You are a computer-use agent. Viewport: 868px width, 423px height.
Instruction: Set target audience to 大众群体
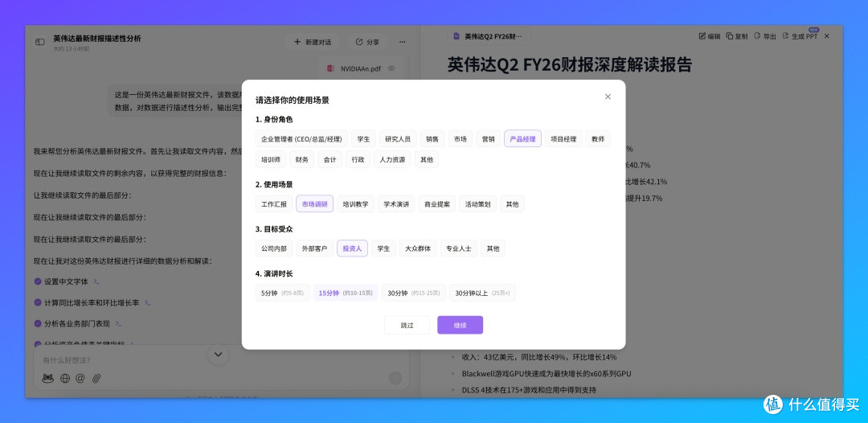click(x=418, y=248)
